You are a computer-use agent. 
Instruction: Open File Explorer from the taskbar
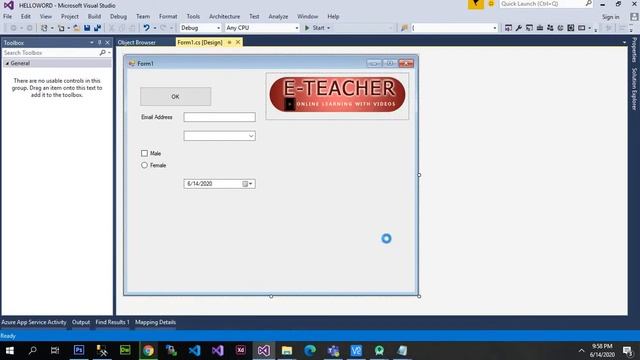pos(287,350)
